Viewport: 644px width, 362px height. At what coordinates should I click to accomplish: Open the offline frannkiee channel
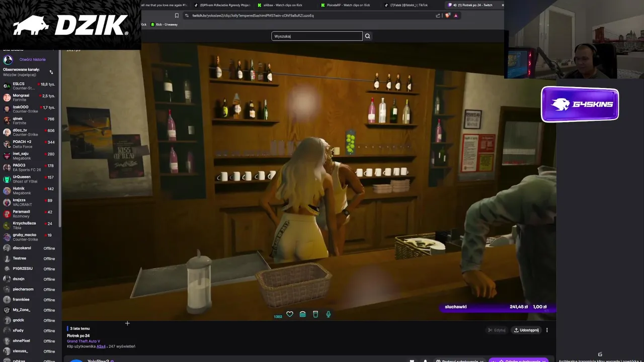coord(30,300)
